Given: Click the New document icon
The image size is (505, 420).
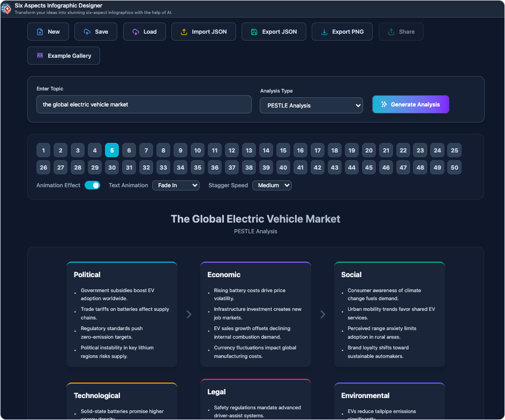Looking at the screenshot, I should click(x=40, y=32).
